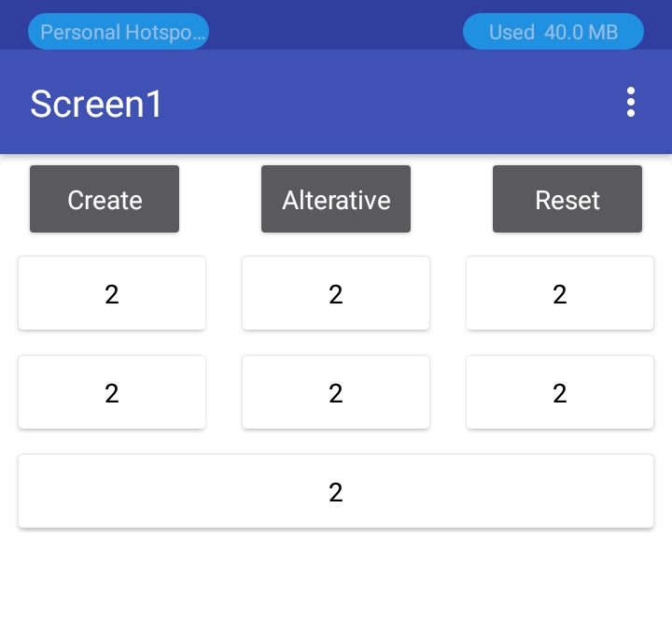Hit the Reset button
This screenshot has height=635, width=672.
[567, 200]
